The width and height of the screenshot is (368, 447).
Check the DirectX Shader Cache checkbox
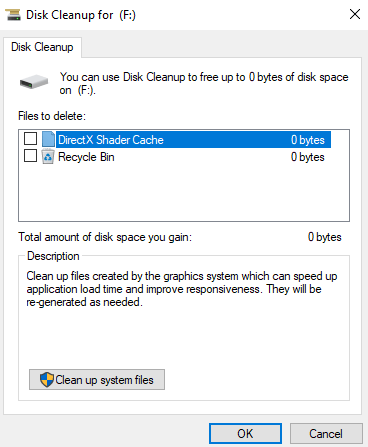pos(30,138)
